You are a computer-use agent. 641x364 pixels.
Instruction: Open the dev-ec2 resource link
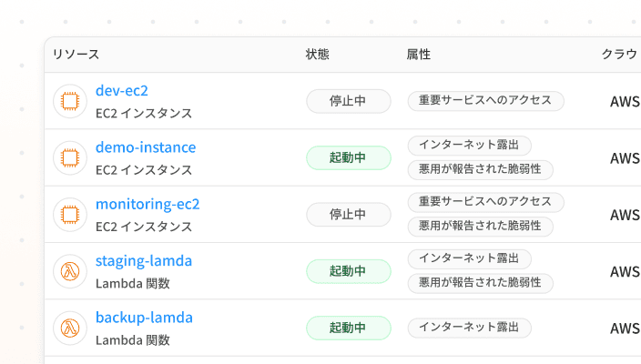(x=122, y=90)
